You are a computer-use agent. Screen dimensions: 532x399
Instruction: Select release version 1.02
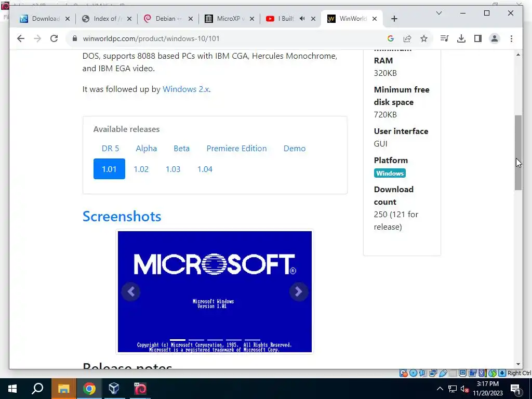coord(141,169)
